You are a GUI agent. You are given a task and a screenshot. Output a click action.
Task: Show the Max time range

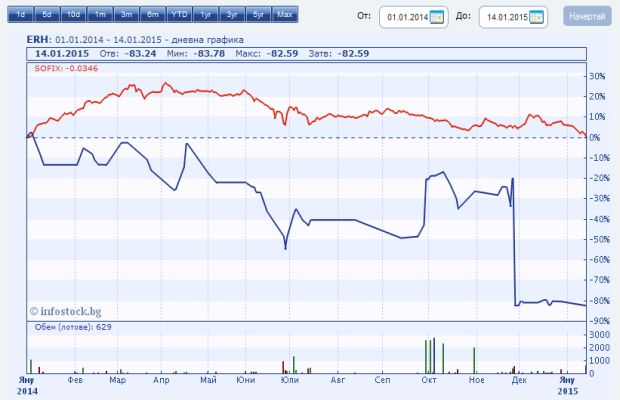click(x=285, y=15)
